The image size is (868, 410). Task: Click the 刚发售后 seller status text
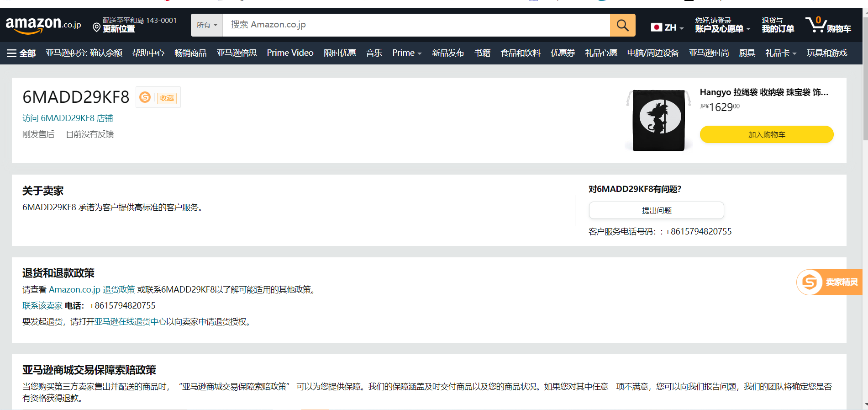pos(38,134)
